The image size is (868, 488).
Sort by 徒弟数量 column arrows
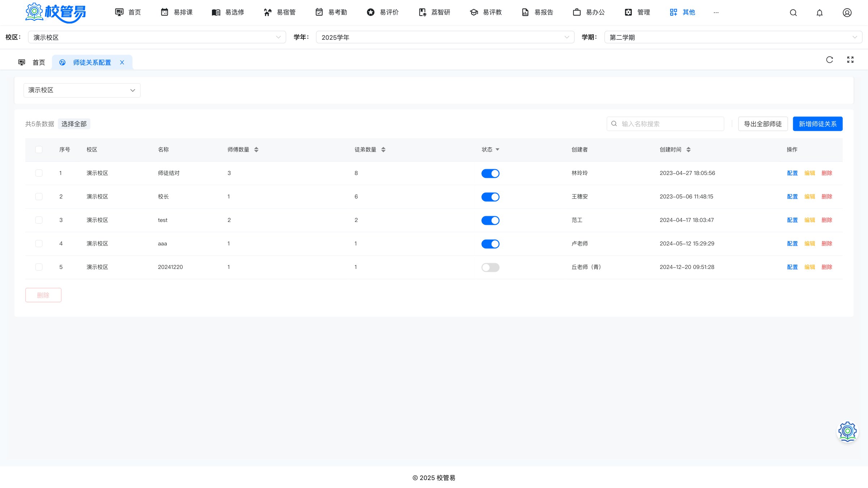pos(383,150)
